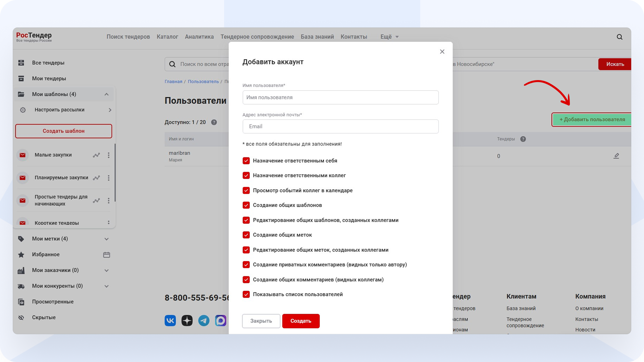
Task: Collapse the Мои шаблоны (4) section
Action: pos(106,95)
